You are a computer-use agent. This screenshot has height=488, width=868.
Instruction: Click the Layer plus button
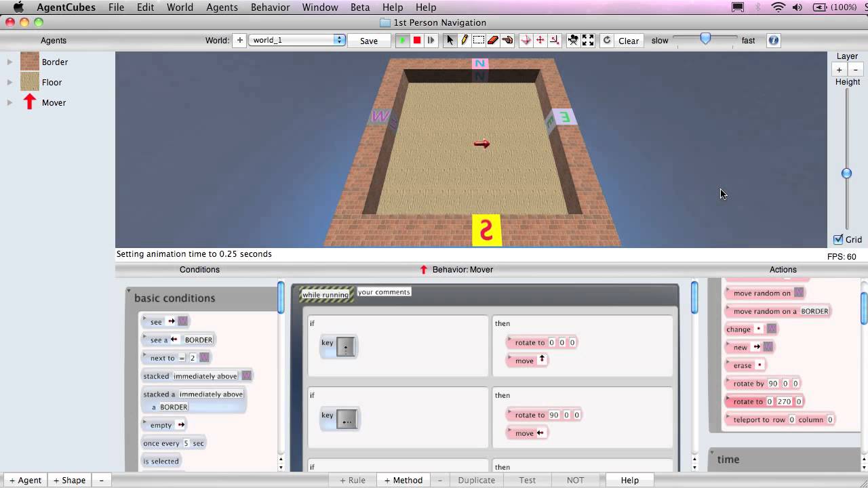click(839, 70)
